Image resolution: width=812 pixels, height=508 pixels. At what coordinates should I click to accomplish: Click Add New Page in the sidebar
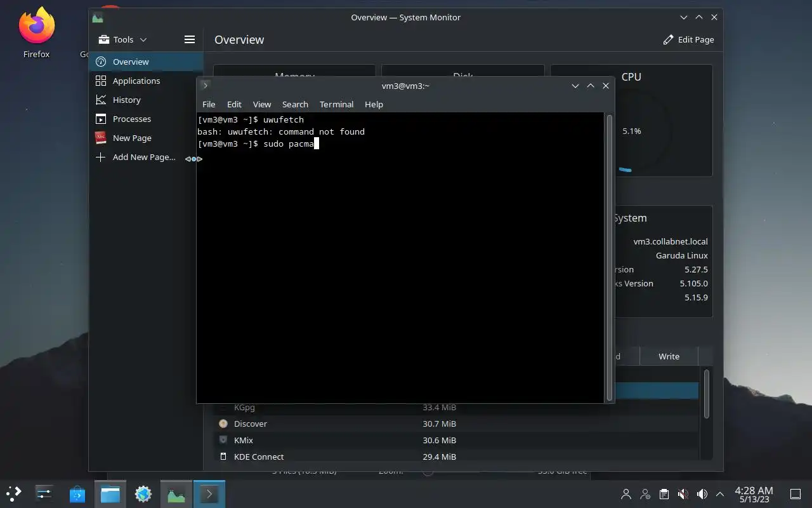click(146, 157)
